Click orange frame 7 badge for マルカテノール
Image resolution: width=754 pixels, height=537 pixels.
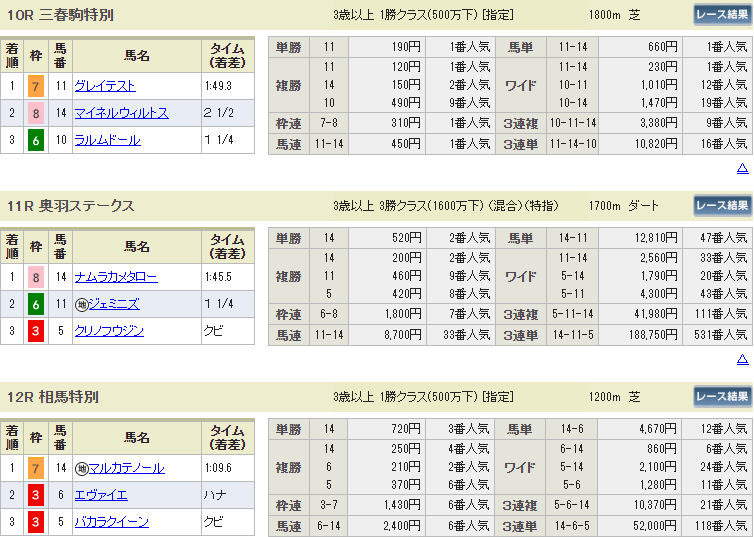[36, 468]
